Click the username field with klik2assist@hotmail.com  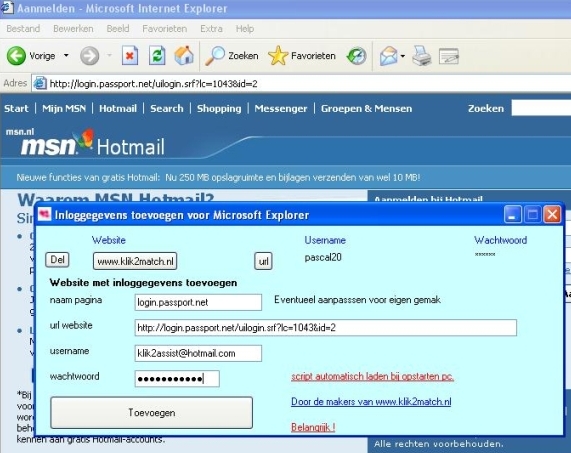198,353
